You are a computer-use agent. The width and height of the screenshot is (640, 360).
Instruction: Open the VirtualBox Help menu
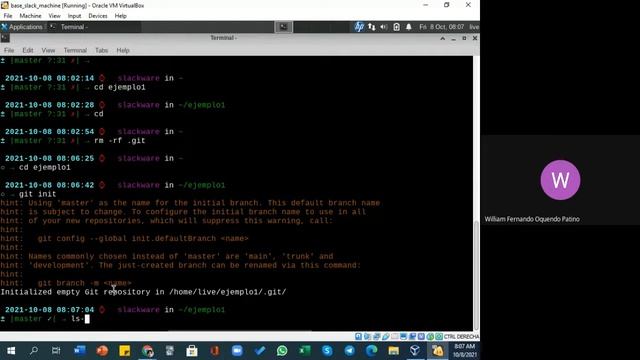pos(120,16)
